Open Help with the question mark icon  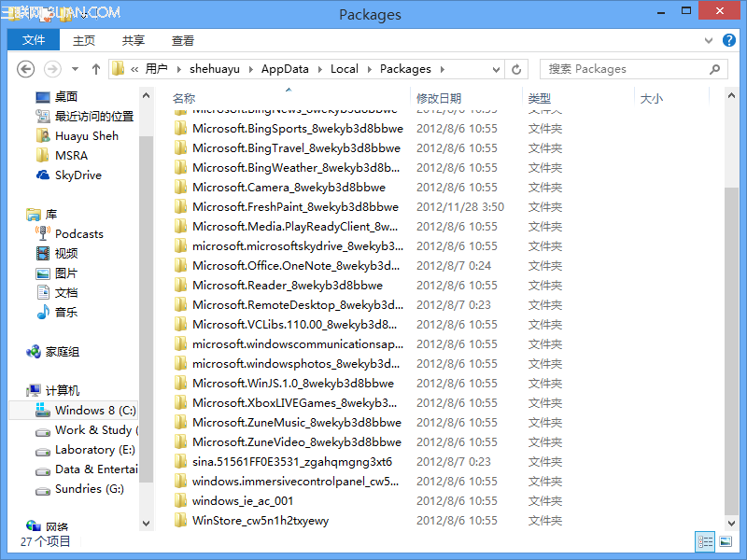(729, 40)
